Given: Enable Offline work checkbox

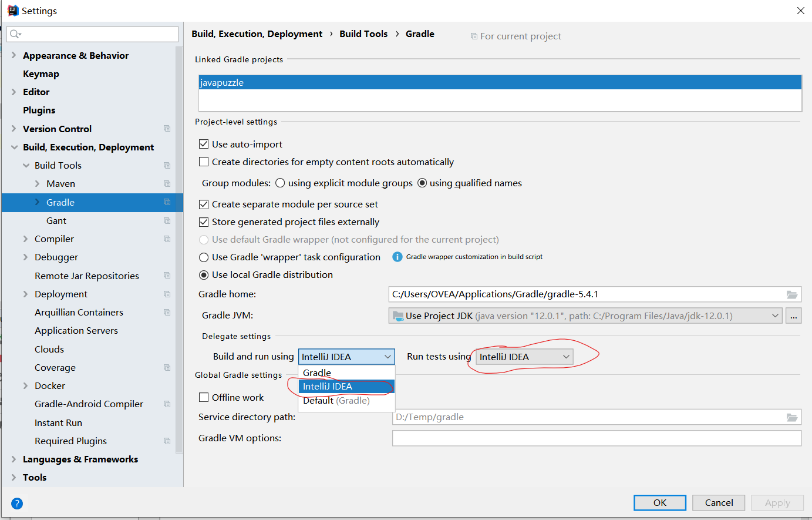Looking at the screenshot, I should 204,397.
